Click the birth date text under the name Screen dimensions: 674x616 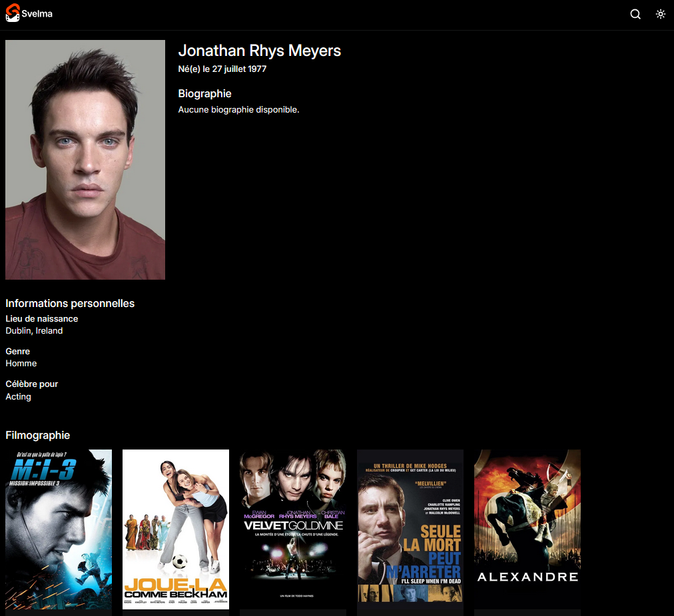(x=222, y=69)
